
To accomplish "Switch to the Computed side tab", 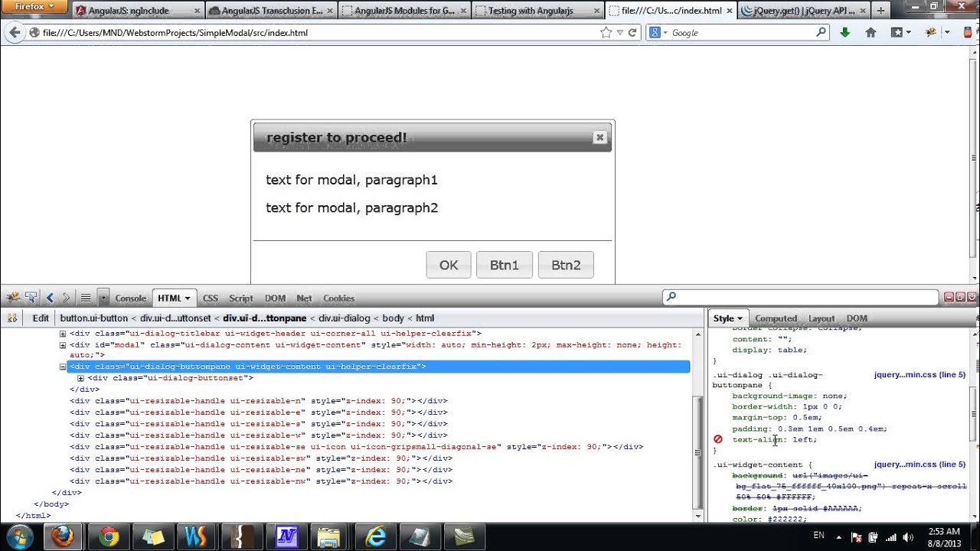I will (776, 318).
